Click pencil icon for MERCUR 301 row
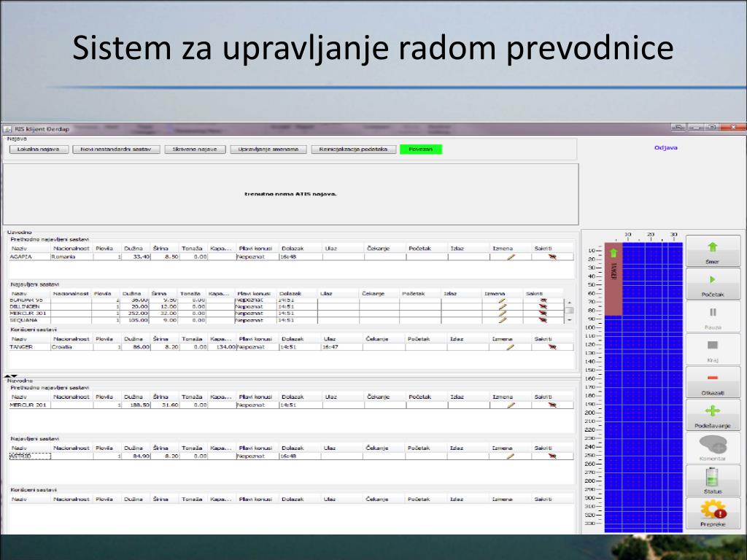Viewport: 747px width, 560px height. 502,314
